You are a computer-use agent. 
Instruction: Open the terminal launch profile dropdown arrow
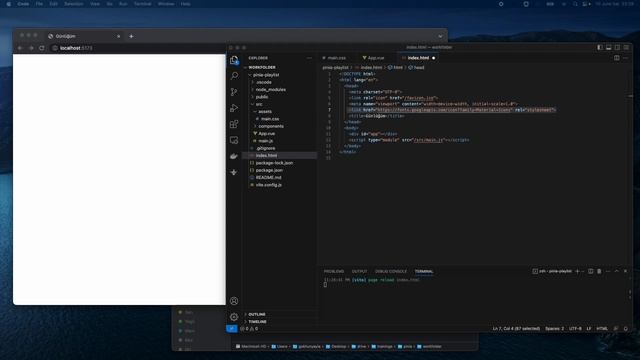(x=583, y=271)
